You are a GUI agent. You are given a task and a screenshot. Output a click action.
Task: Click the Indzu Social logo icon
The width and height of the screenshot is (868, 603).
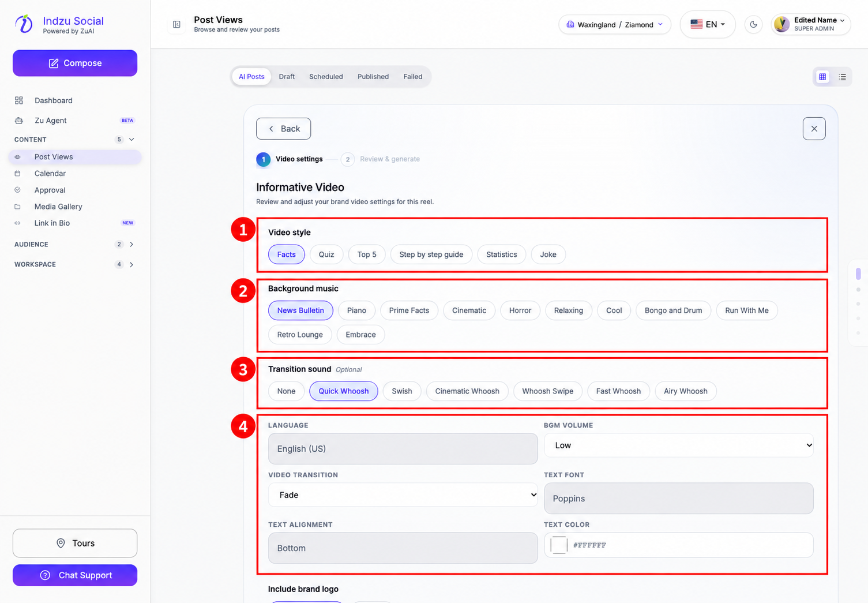coord(24,24)
